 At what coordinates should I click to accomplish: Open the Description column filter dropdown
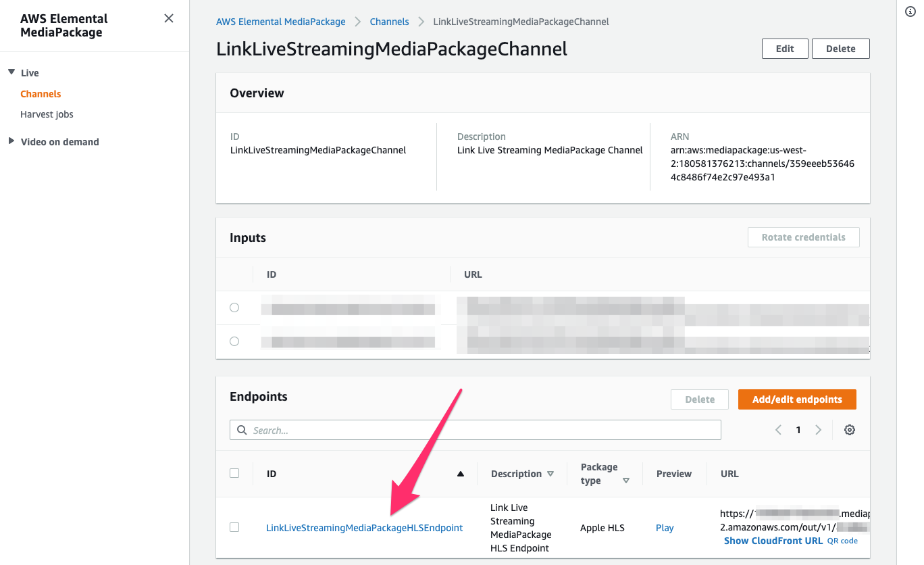(x=552, y=474)
